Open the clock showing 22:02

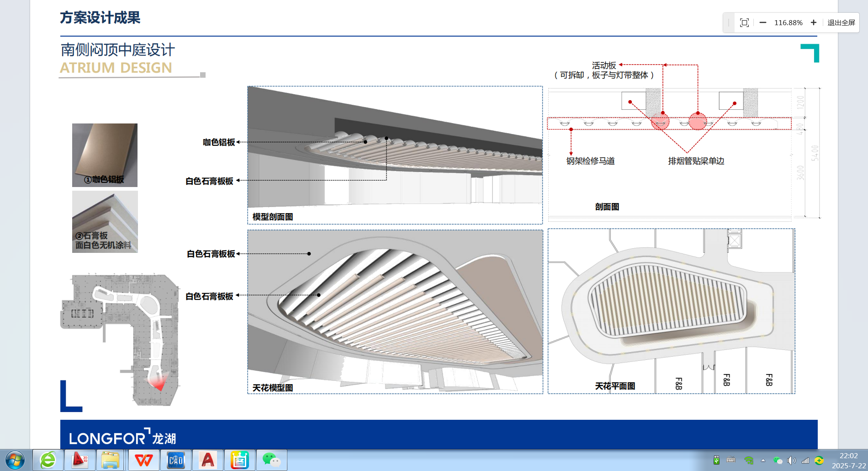[x=848, y=460]
